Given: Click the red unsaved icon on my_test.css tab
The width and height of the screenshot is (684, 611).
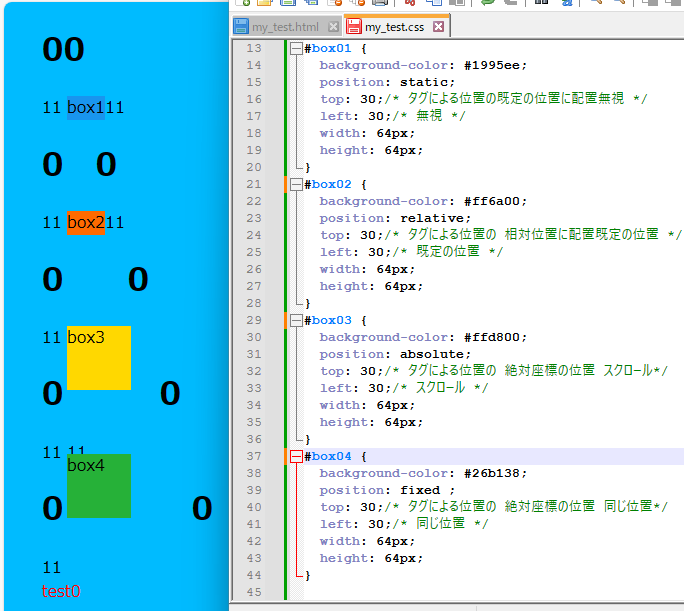Looking at the screenshot, I should pos(354,26).
